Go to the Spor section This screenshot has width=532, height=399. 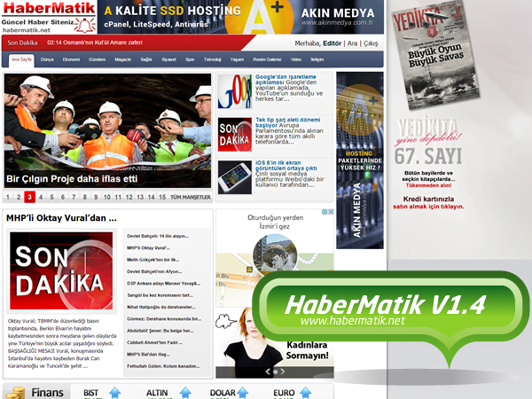[190, 59]
